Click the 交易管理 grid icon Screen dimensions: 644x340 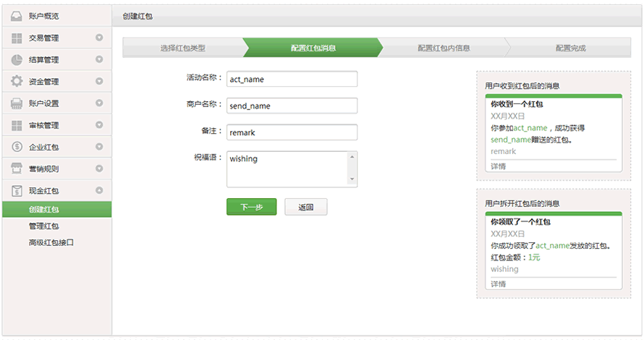coord(17,38)
